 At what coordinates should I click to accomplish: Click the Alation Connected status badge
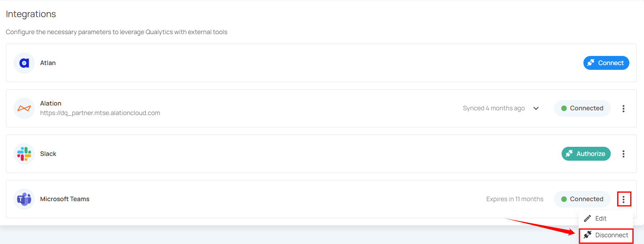[582, 108]
